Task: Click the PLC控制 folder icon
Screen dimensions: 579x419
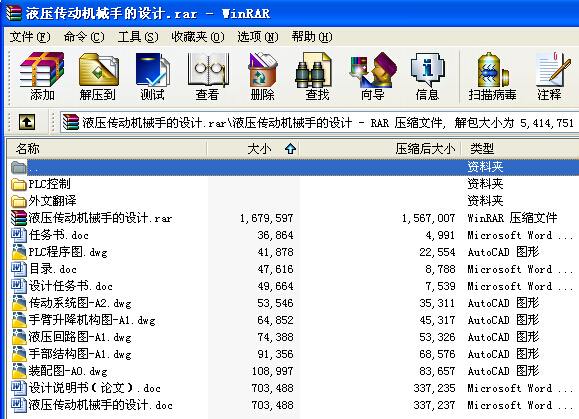Action: click(18, 184)
